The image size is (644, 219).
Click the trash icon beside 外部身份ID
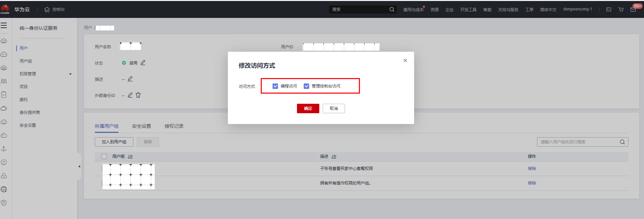[x=138, y=95]
